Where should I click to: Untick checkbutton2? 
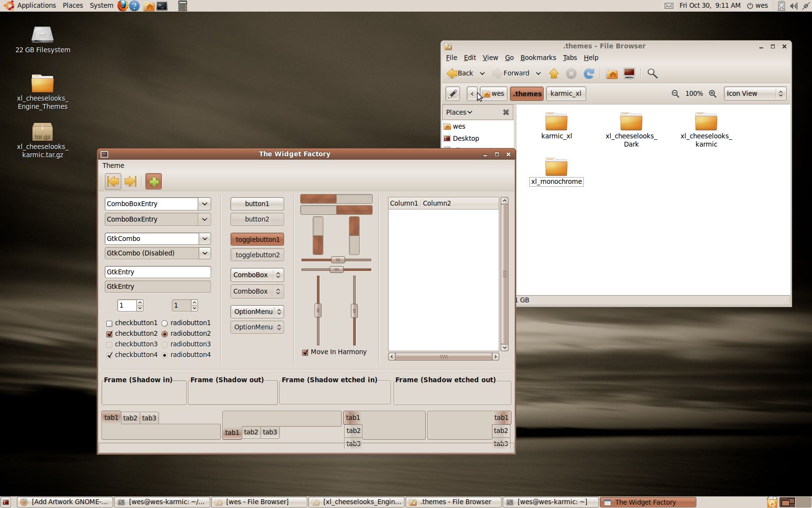[x=109, y=334]
